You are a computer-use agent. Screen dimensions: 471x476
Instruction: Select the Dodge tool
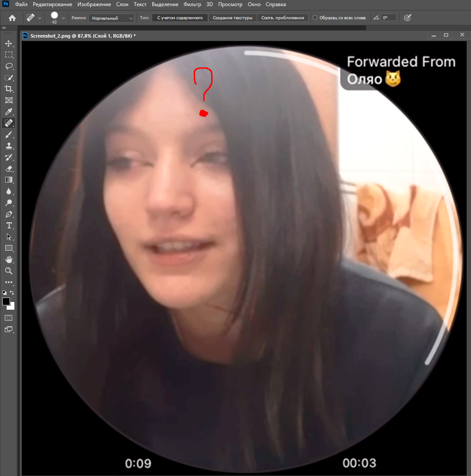(8, 203)
